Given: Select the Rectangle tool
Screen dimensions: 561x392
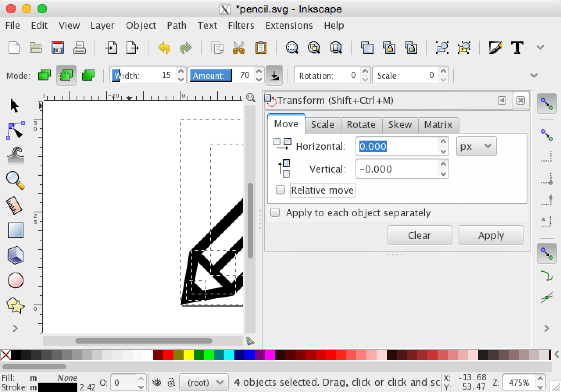Looking at the screenshot, I should click(x=15, y=230).
